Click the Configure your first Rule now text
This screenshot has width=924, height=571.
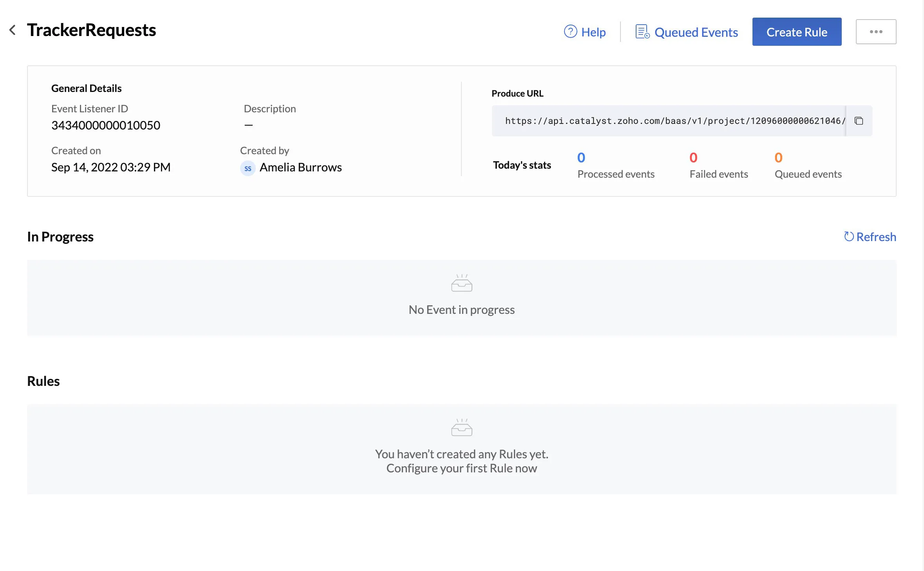(x=461, y=468)
